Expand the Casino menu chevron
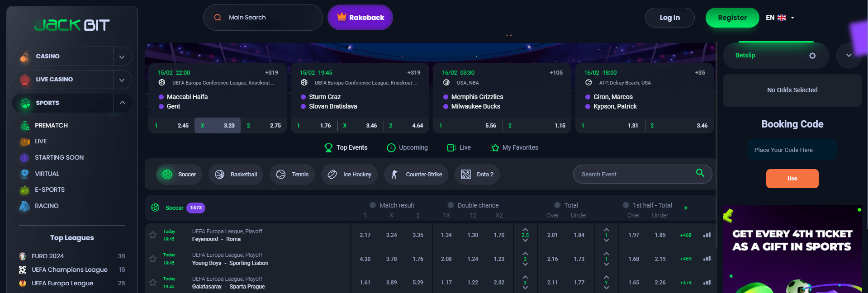Screen dimensions: 868x293 [x=122, y=57]
